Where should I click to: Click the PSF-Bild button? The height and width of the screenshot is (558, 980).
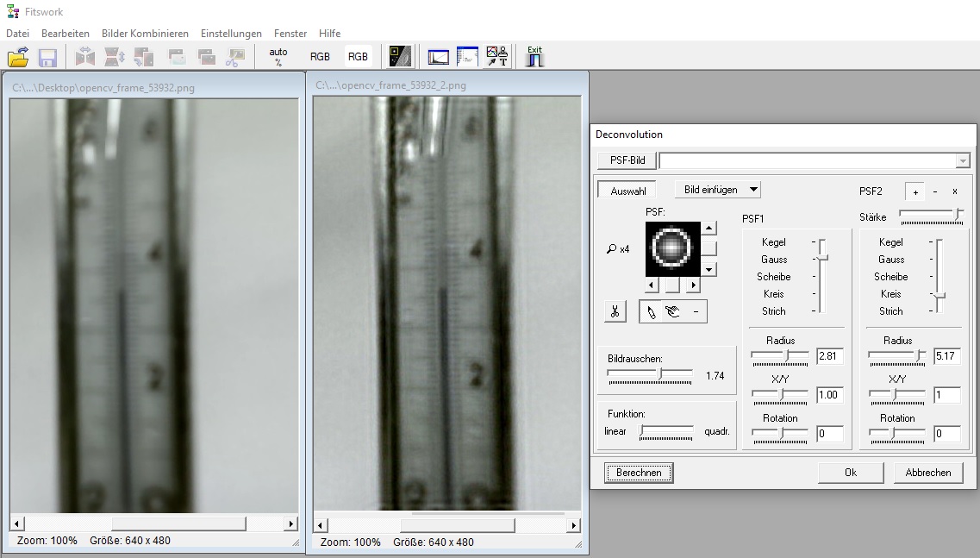pos(627,160)
